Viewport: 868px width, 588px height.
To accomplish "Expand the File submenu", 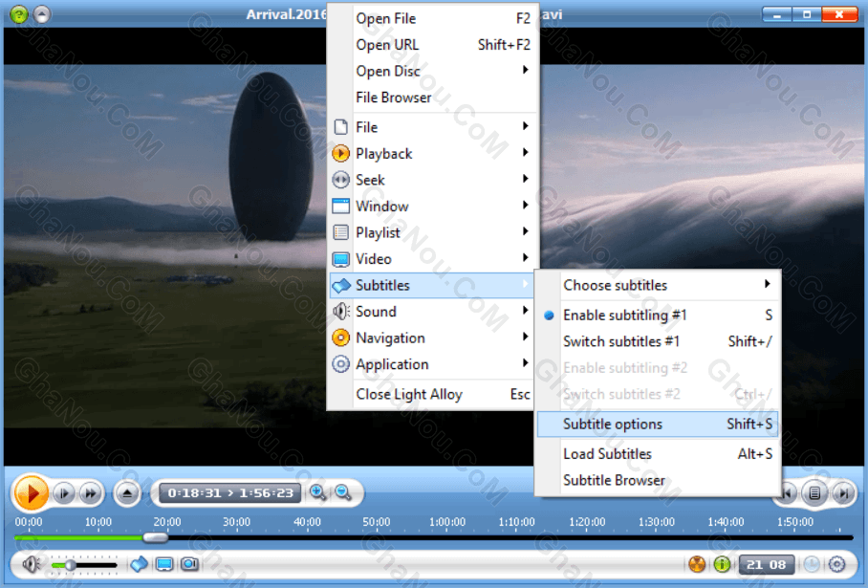I will 432,127.
